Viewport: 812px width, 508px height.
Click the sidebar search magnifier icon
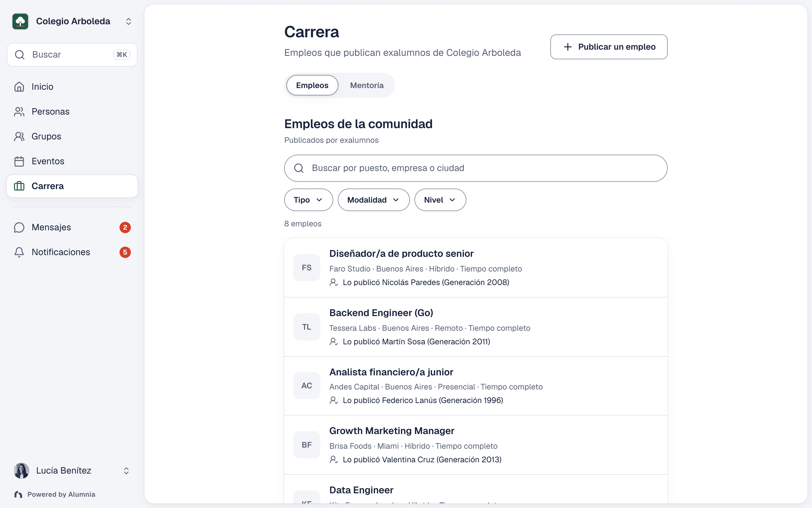pos(20,55)
